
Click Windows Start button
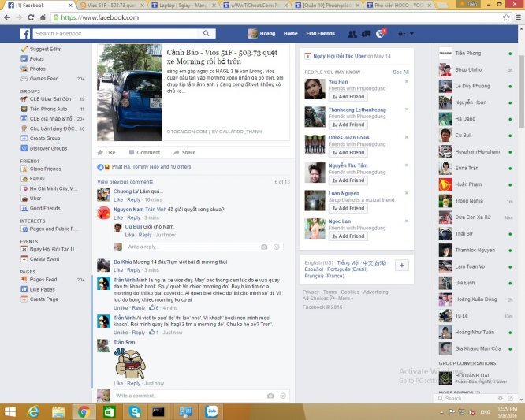click(10, 411)
